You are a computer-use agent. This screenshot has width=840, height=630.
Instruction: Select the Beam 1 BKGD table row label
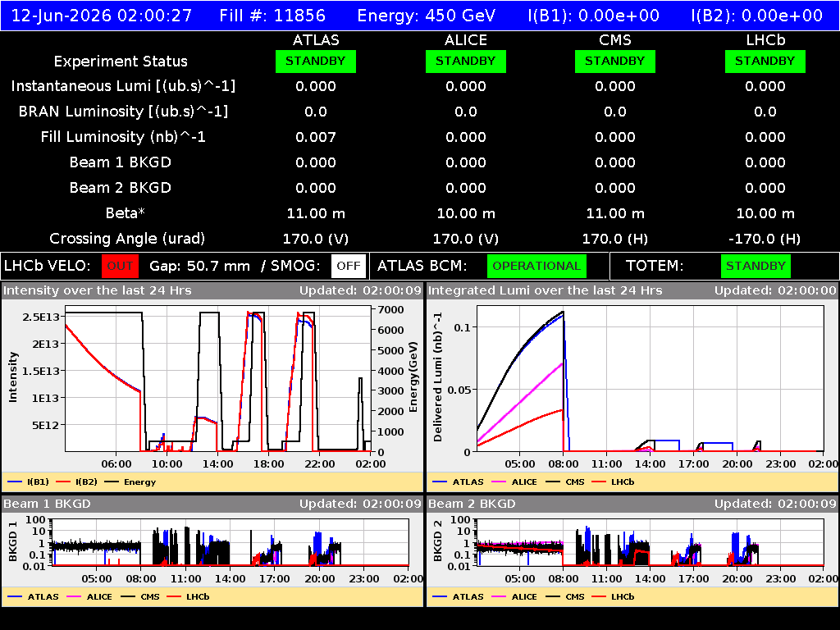(121, 162)
